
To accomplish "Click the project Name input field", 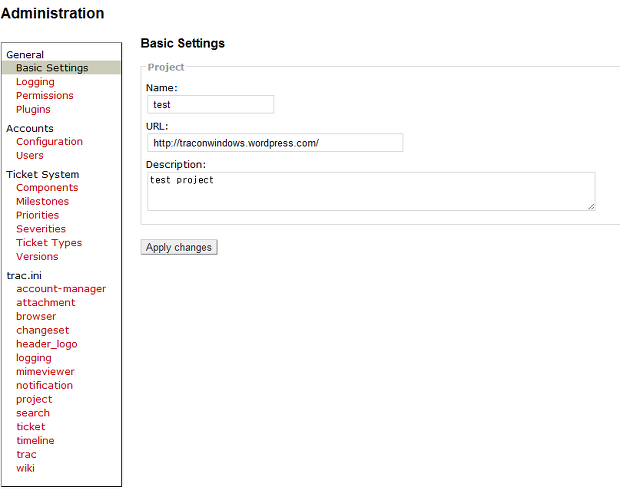I will (210, 104).
